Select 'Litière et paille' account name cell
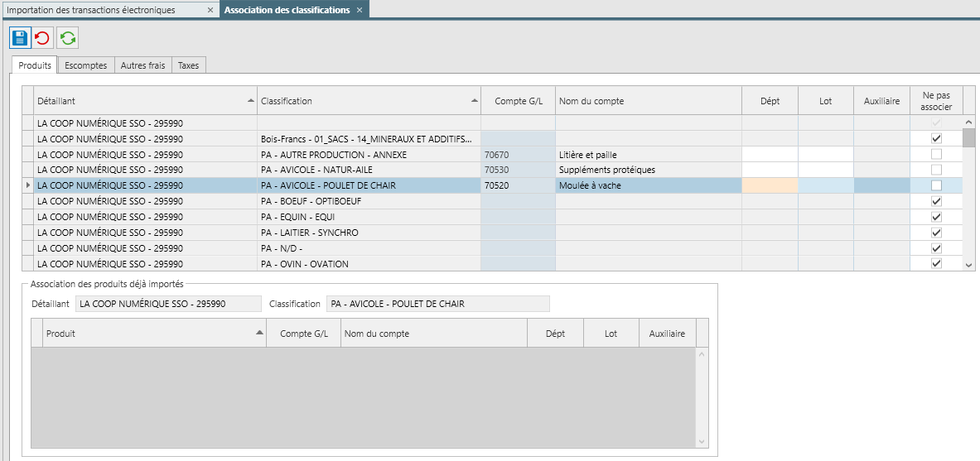Screen dimensions: 980x461 point(648,154)
